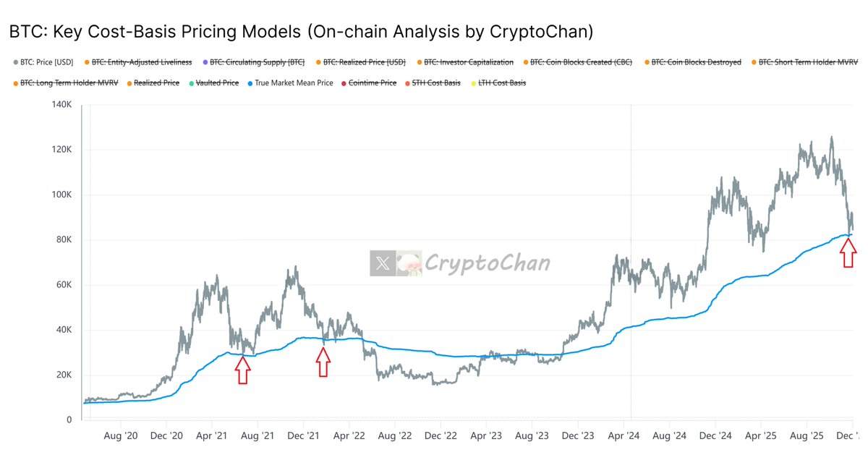Show BTC: Long Term Holder MVRV series
868x455 pixels.
coord(69,83)
